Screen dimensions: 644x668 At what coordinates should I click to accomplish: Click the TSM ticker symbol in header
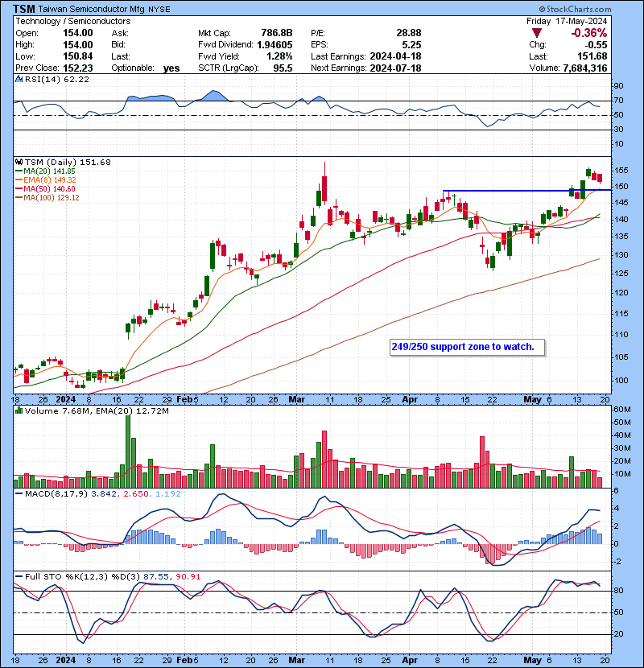pyautogui.click(x=24, y=9)
